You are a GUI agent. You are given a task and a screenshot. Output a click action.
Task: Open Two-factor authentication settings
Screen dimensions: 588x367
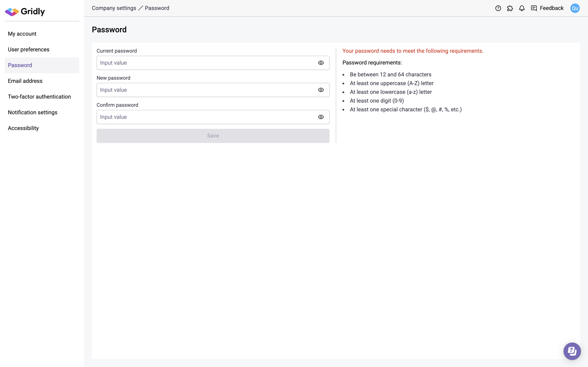tap(39, 97)
